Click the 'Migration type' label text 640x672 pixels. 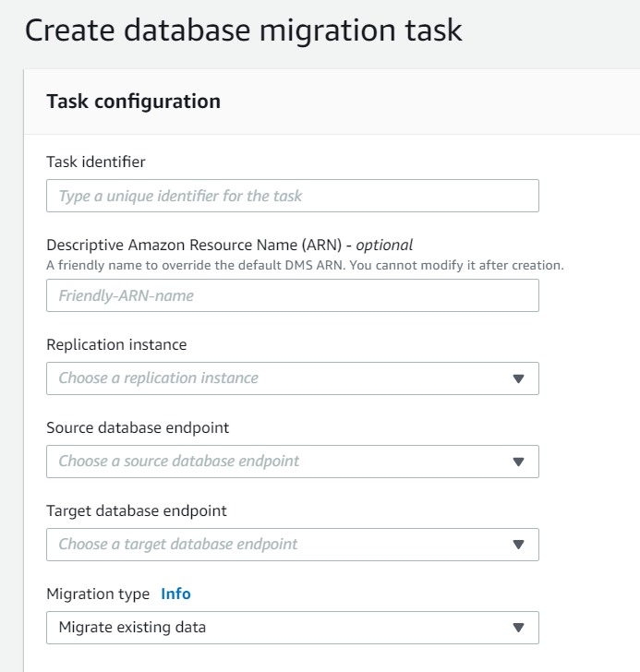point(98,594)
